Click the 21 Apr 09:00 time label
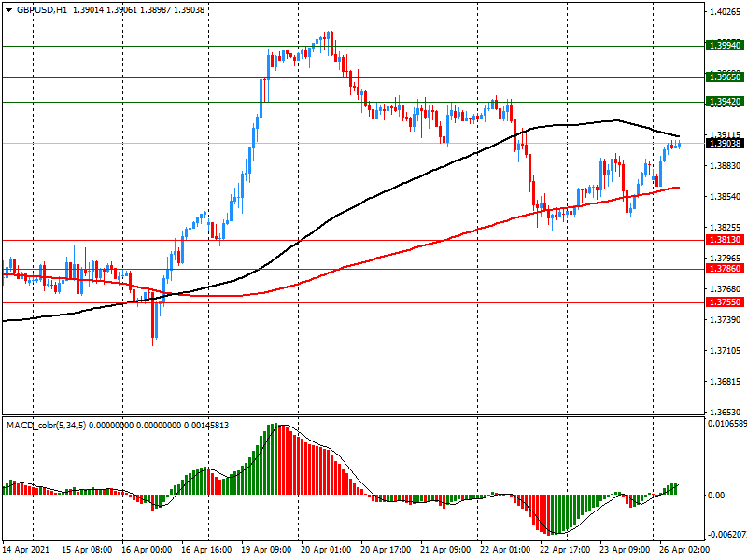747x560 pixels. 445,550
